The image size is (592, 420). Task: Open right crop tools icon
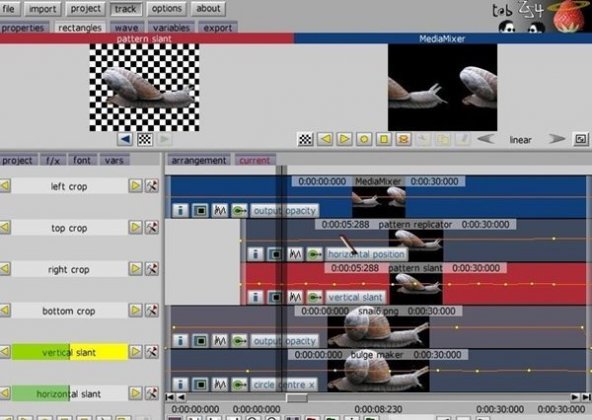[152, 269]
